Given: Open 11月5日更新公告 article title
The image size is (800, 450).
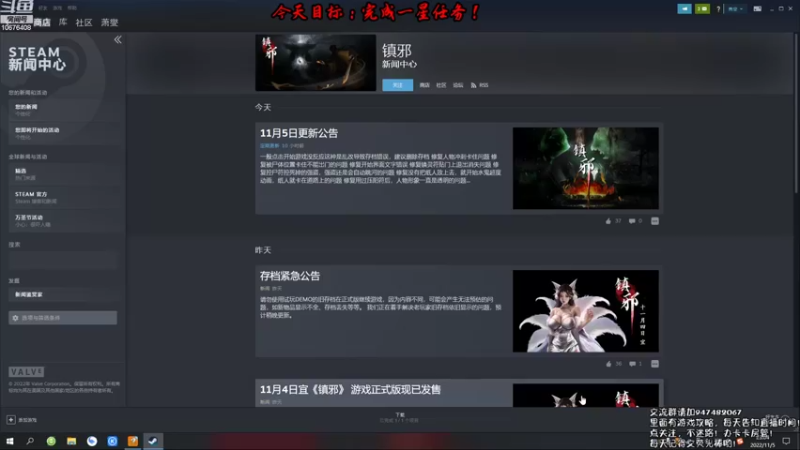Looking at the screenshot, I should pos(299,133).
